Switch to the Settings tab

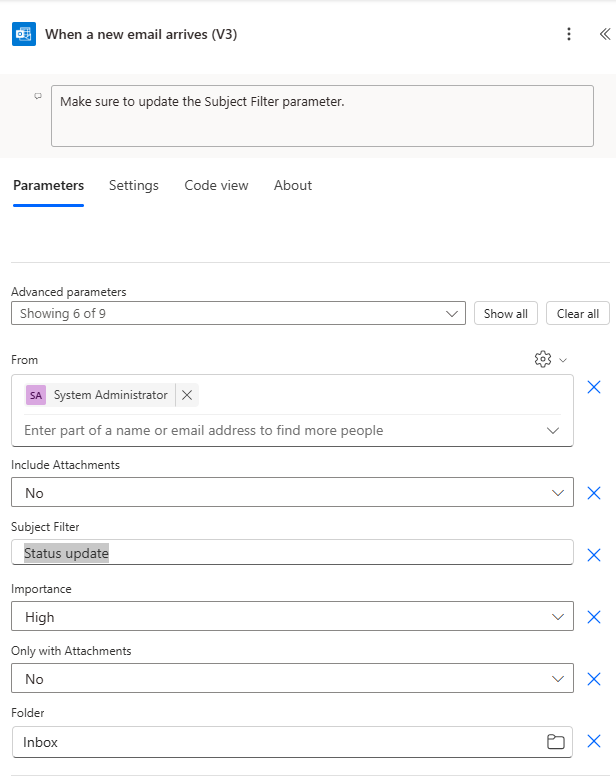click(133, 185)
